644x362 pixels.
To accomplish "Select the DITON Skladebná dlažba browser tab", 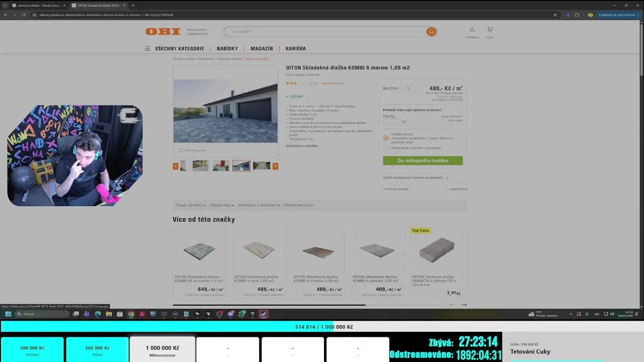I will 99,6.
